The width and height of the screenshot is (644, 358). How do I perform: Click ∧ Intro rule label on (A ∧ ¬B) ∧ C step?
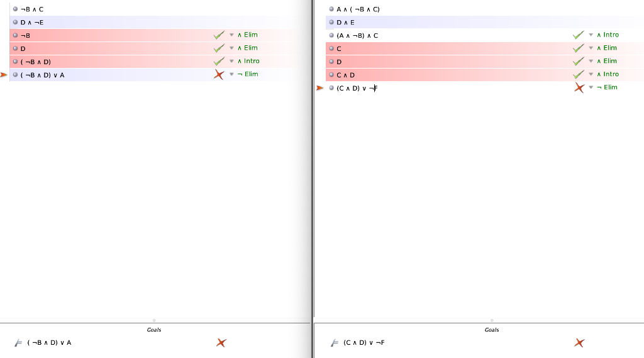tap(608, 35)
